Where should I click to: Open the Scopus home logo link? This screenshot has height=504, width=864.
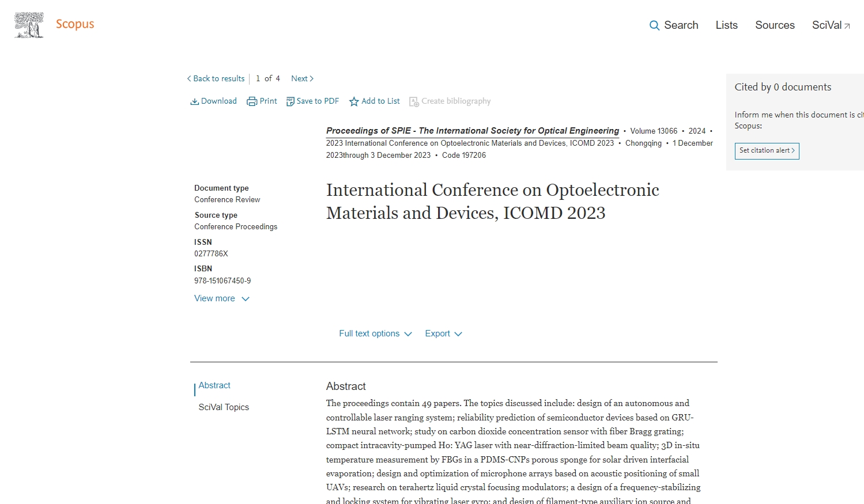75,24
